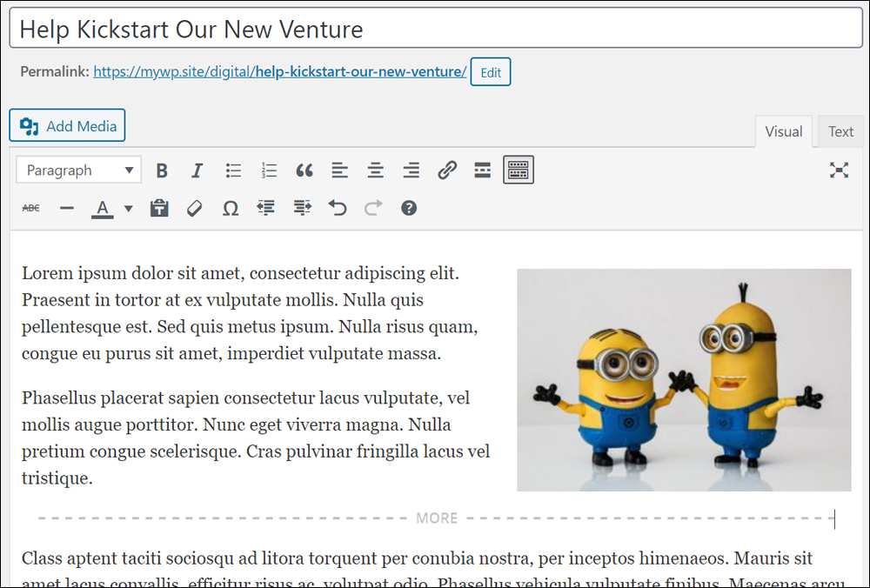Click paragraph starting 'Class aptent taciti'
This screenshot has height=588, width=870.
[434, 569]
